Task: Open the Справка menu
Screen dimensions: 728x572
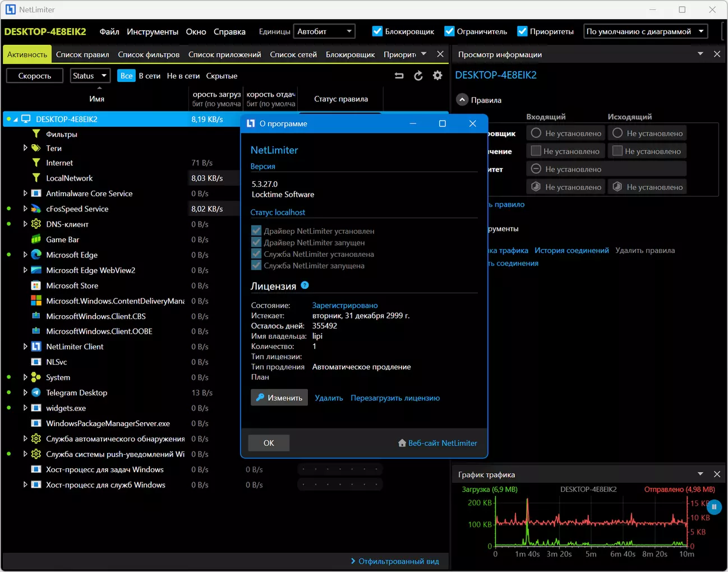Action: pyautogui.click(x=229, y=32)
